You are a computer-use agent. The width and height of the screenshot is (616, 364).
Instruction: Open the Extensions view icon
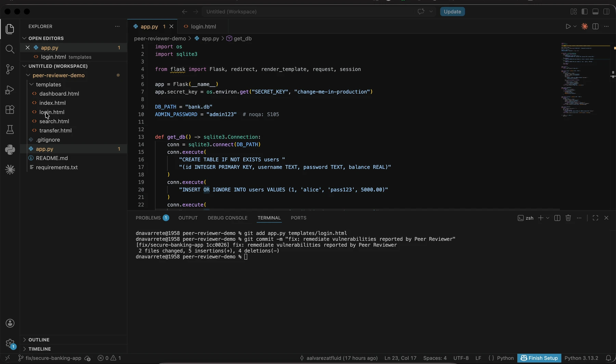click(10, 110)
